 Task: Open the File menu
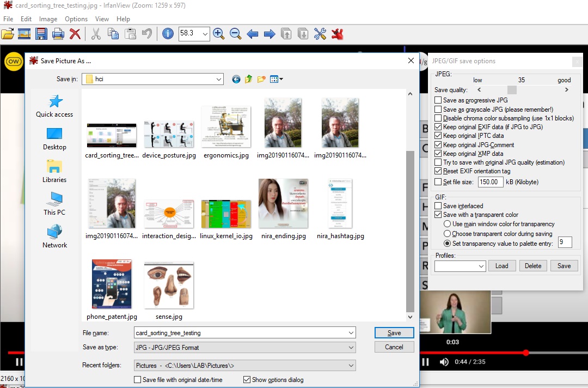8,19
